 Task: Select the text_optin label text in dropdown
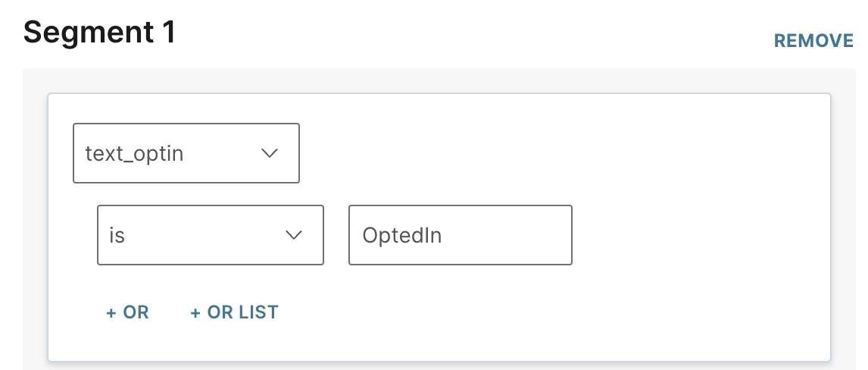(134, 154)
